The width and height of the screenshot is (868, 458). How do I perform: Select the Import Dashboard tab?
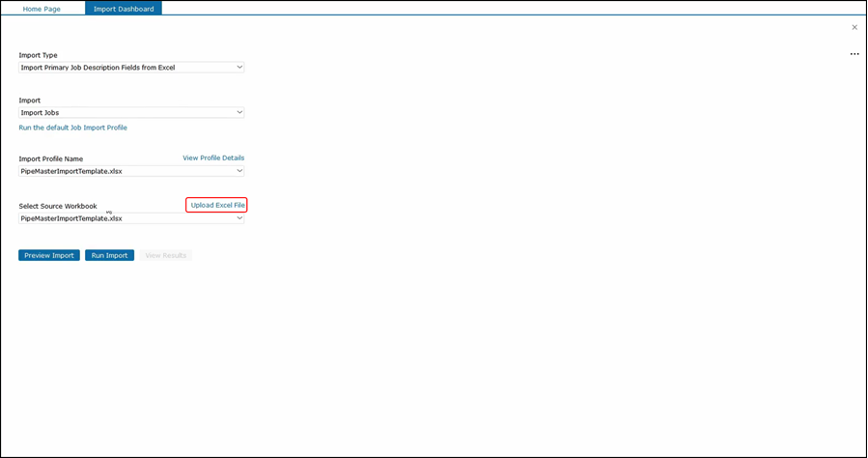tap(124, 9)
